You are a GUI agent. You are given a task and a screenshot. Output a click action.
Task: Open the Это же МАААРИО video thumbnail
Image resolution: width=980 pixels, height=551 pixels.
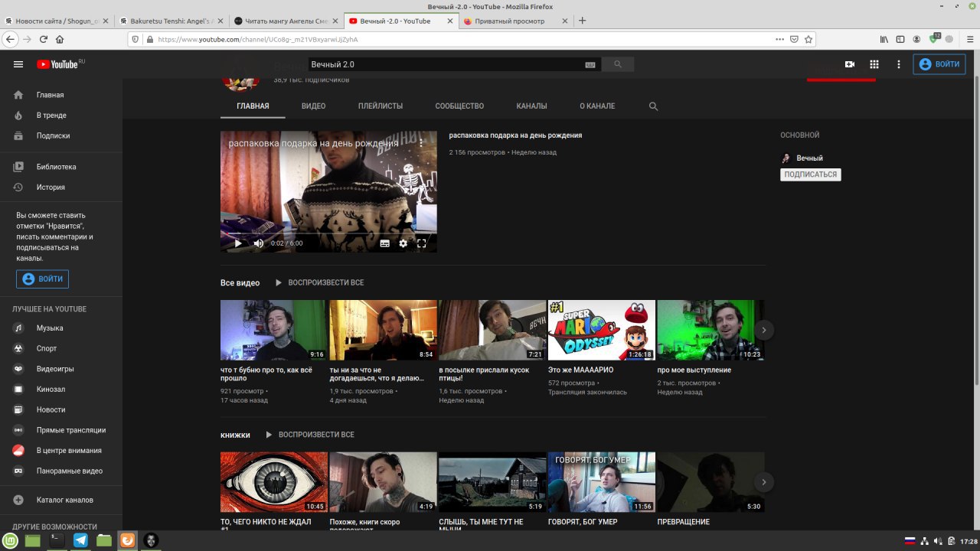pyautogui.click(x=602, y=330)
